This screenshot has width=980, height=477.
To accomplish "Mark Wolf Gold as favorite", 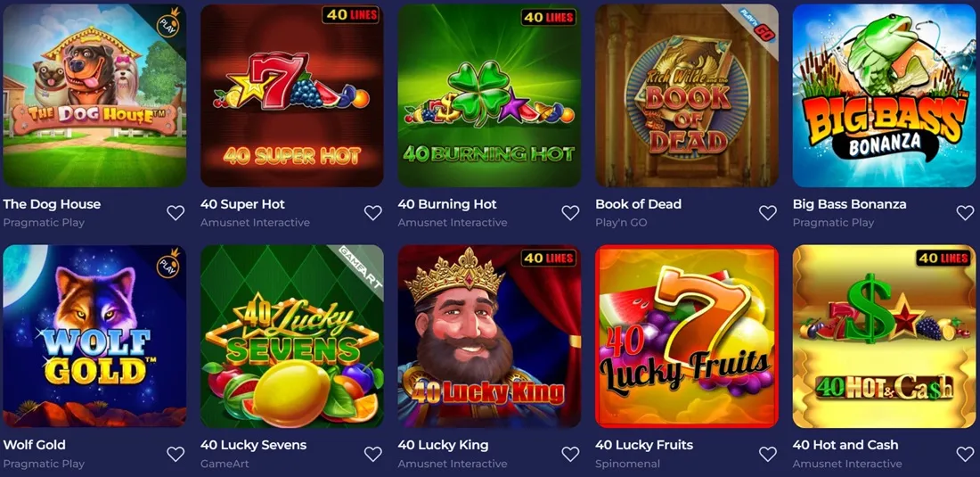I will coord(176,454).
